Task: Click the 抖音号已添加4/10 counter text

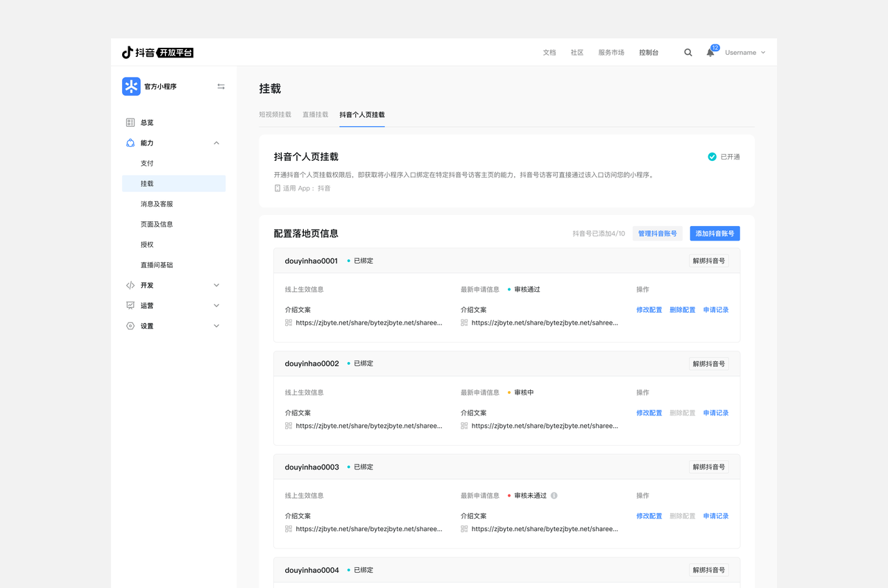Action: pos(599,234)
